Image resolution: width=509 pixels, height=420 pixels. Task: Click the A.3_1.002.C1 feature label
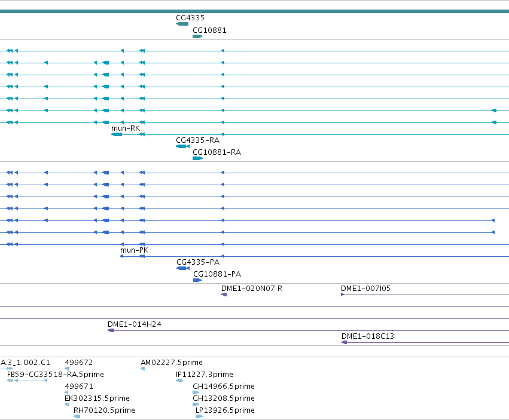coord(25,362)
